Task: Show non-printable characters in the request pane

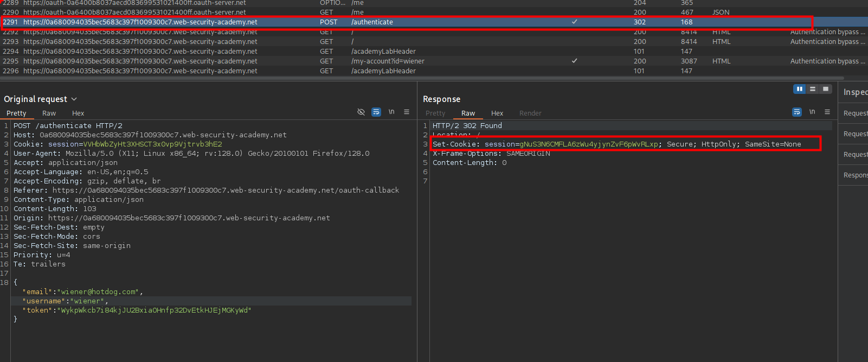Action: tap(391, 112)
